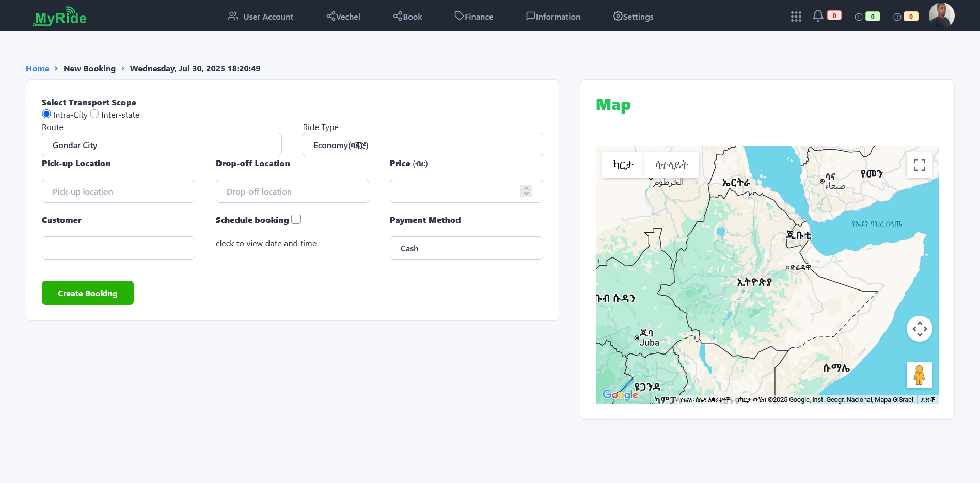Open the user profile avatar
The height and width of the screenshot is (483, 980).
941,15
